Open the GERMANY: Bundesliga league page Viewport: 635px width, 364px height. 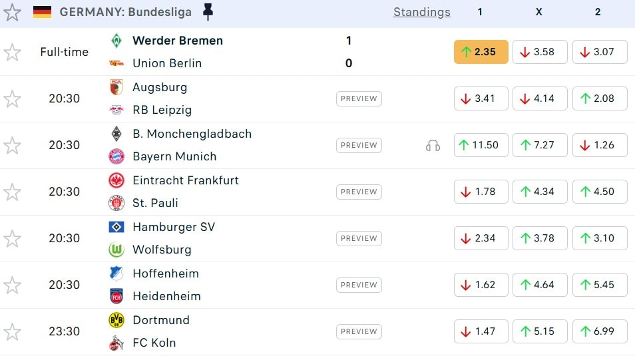pyautogui.click(x=125, y=12)
